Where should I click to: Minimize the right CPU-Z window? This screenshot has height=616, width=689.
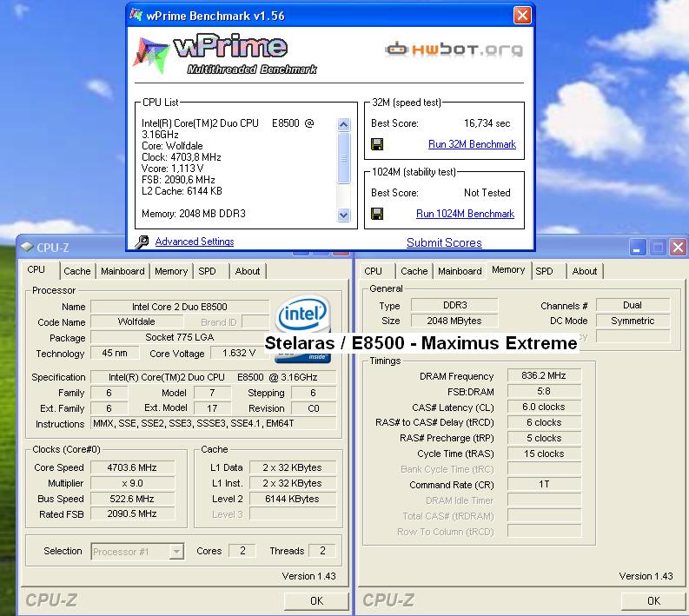click(x=637, y=247)
